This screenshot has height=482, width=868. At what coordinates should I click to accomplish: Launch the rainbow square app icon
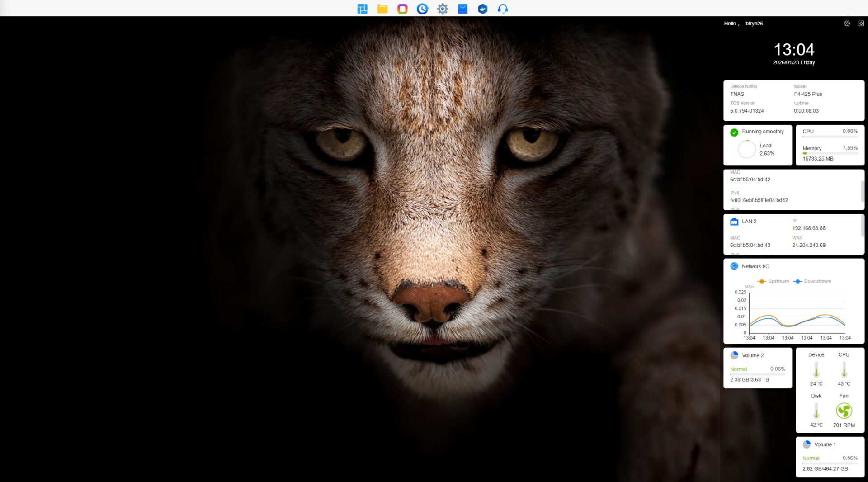[x=402, y=9]
